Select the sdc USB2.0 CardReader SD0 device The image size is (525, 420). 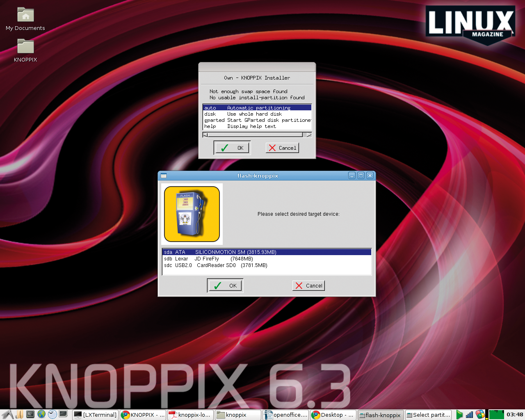click(x=267, y=265)
